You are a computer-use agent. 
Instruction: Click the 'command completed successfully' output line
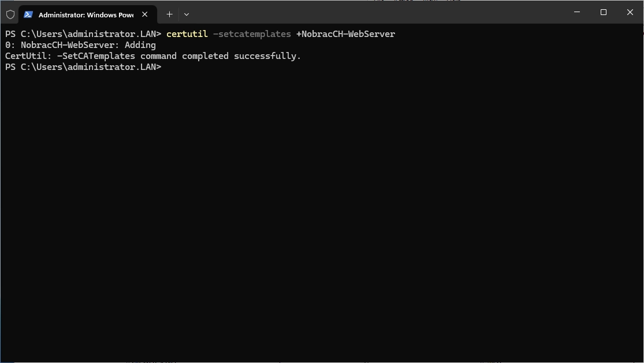[x=153, y=56]
